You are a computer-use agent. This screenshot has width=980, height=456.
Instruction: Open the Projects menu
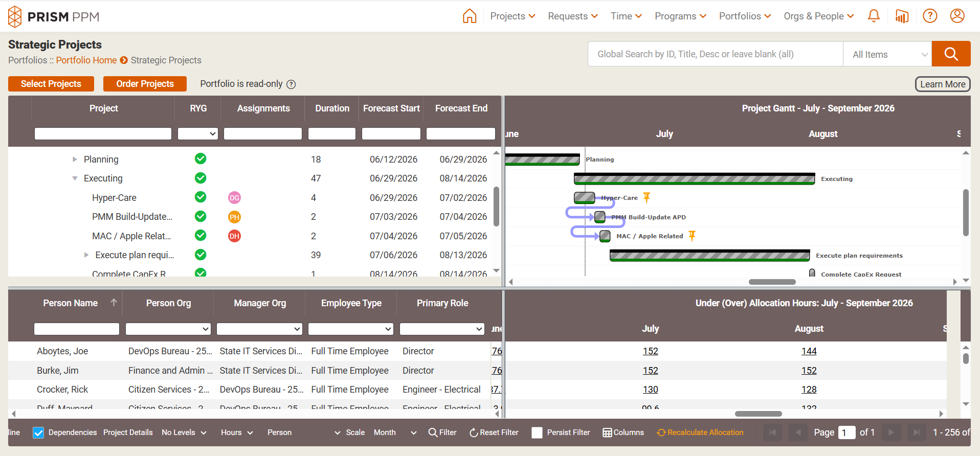(x=513, y=16)
